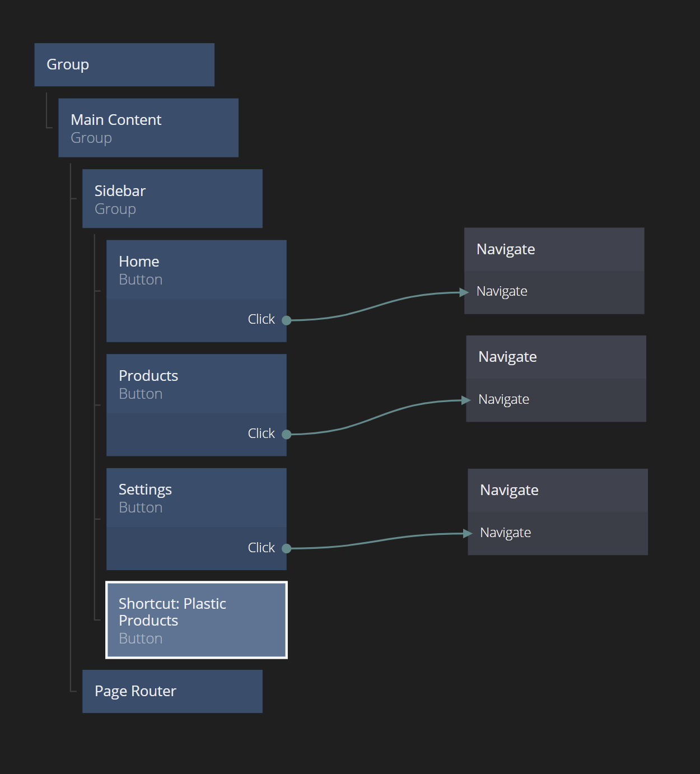
Task: Select the Main Content group node
Action: [x=148, y=128]
